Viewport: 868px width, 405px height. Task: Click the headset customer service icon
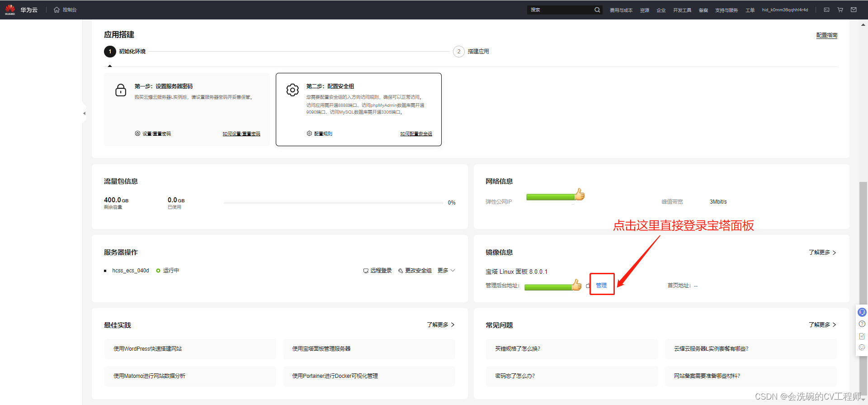point(862,312)
